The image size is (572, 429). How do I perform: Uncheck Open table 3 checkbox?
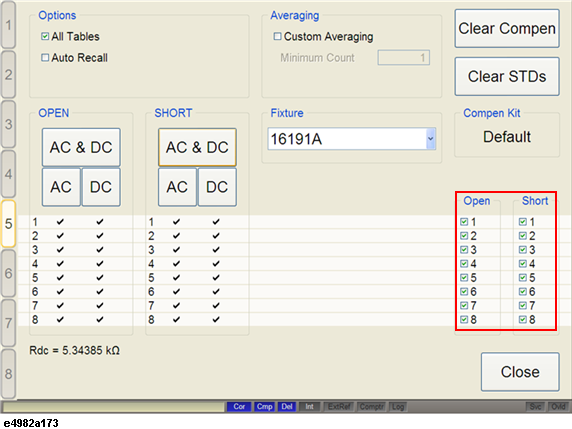[464, 250]
